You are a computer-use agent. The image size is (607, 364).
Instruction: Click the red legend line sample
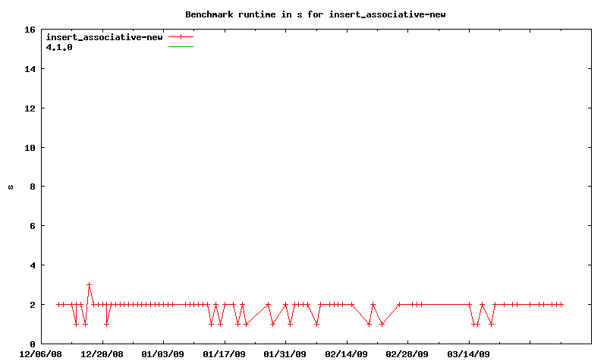click(x=181, y=37)
